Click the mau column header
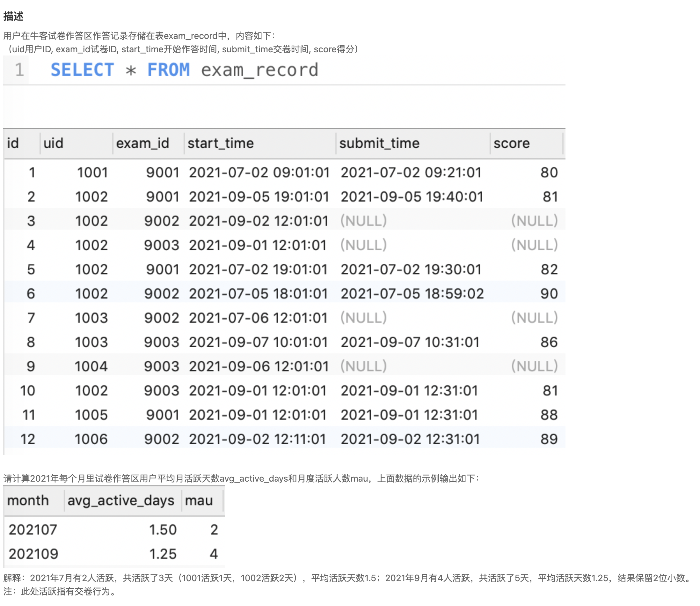This screenshot has height=606, width=700. 199,500
